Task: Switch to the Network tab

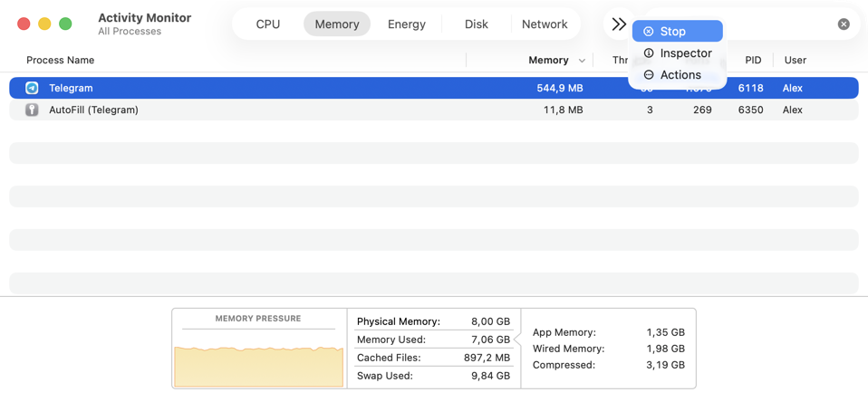Action: [x=545, y=24]
